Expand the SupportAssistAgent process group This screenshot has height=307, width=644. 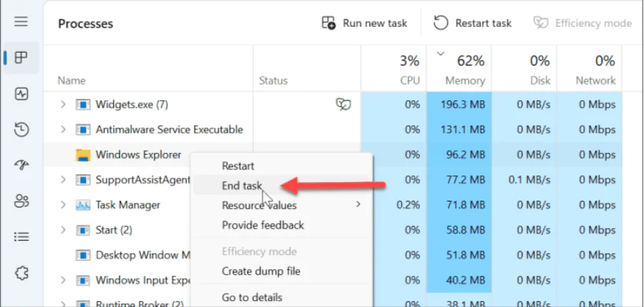(63, 180)
